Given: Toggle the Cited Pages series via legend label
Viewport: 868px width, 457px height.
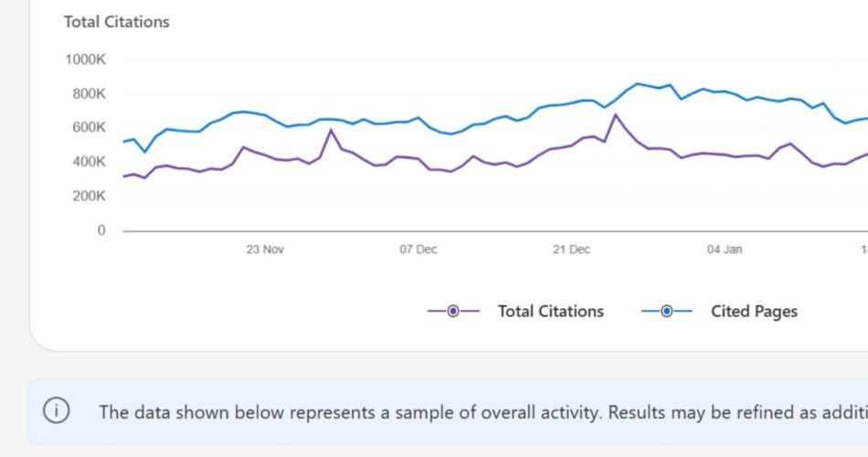Looking at the screenshot, I should coord(754,312).
